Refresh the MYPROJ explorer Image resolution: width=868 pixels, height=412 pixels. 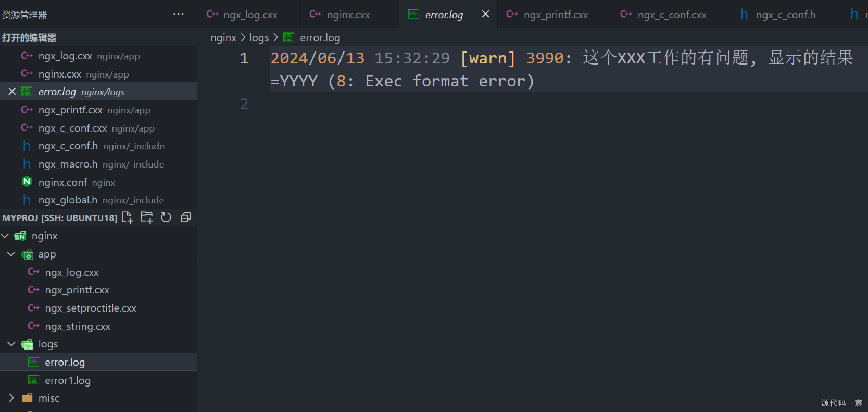click(x=166, y=217)
